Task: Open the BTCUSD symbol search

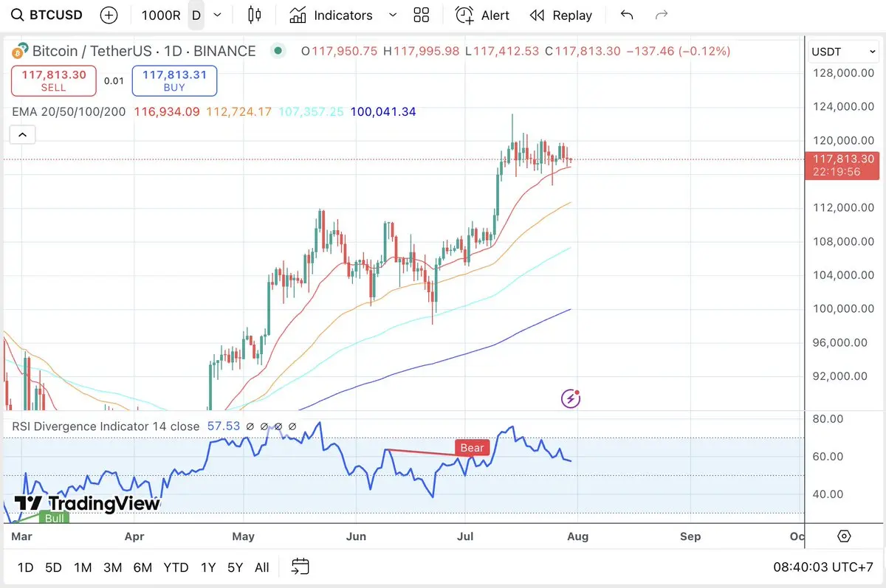Action: [47, 15]
